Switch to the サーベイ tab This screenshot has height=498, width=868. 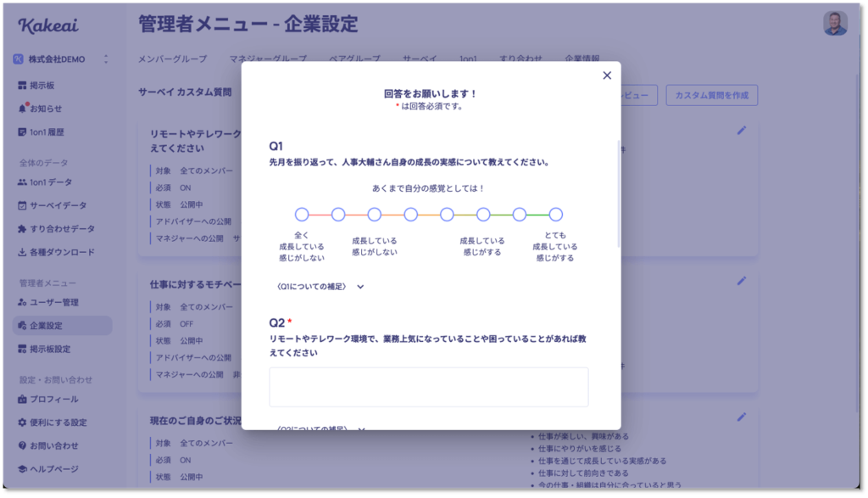tap(420, 59)
